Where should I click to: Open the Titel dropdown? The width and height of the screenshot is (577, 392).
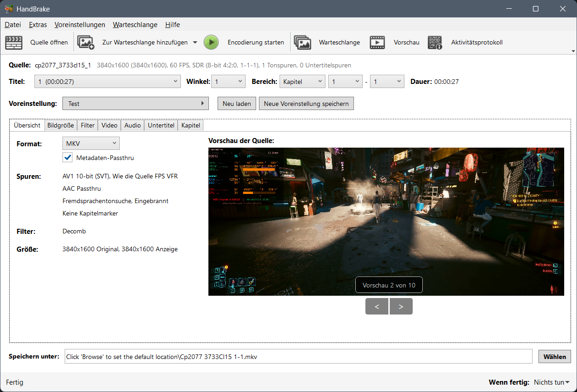click(107, 82)
